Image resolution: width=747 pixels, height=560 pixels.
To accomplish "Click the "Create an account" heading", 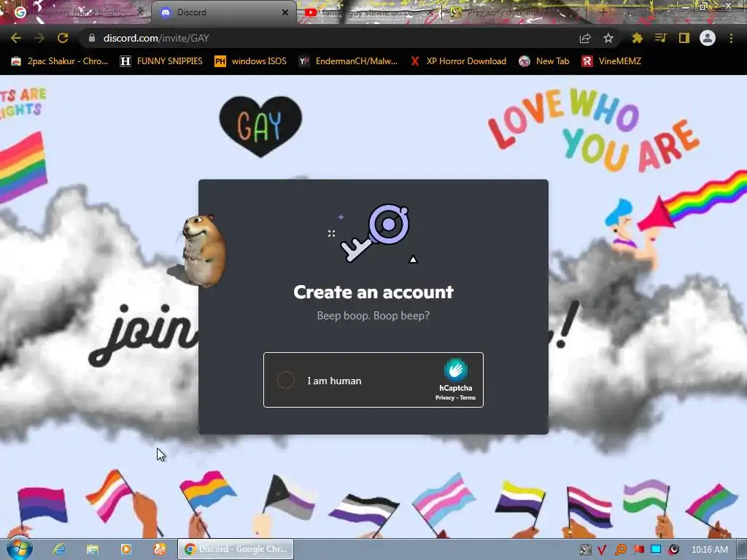I will tap(373, 292).
